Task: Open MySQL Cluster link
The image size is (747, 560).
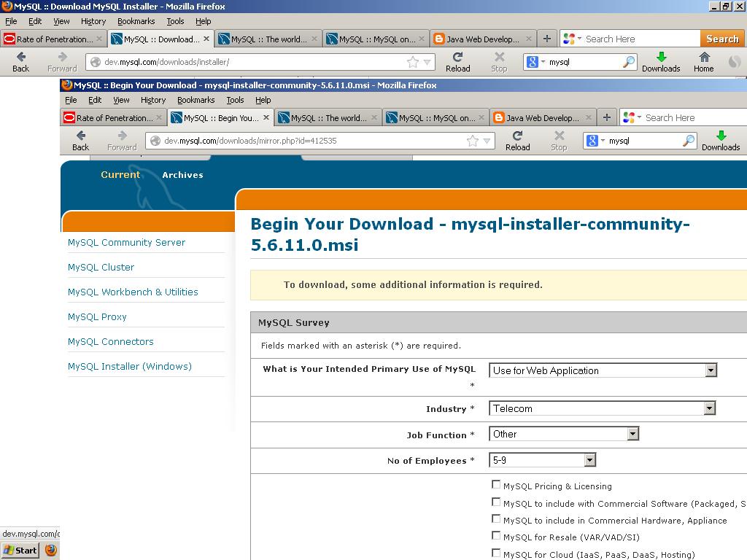Action: coord(101,267)
